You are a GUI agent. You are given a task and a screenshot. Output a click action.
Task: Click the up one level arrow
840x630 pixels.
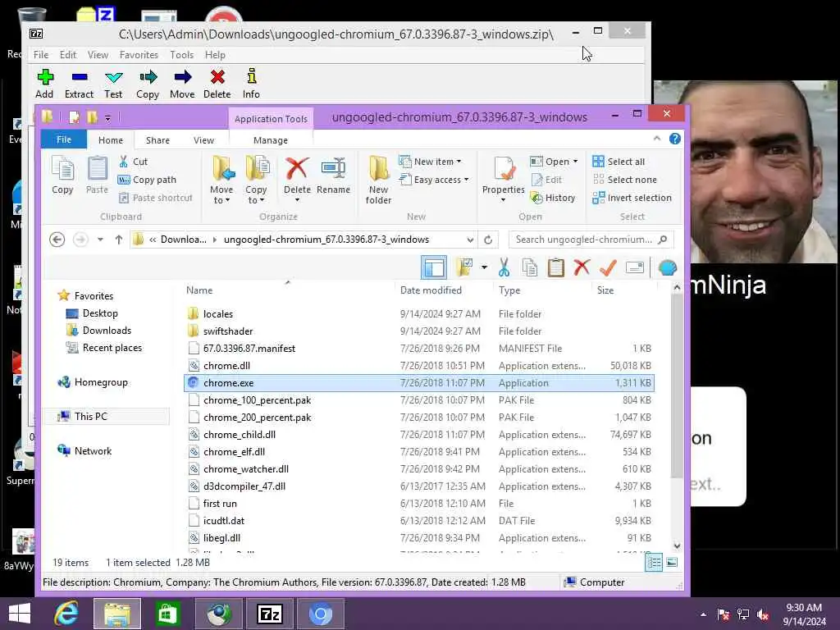119,240
